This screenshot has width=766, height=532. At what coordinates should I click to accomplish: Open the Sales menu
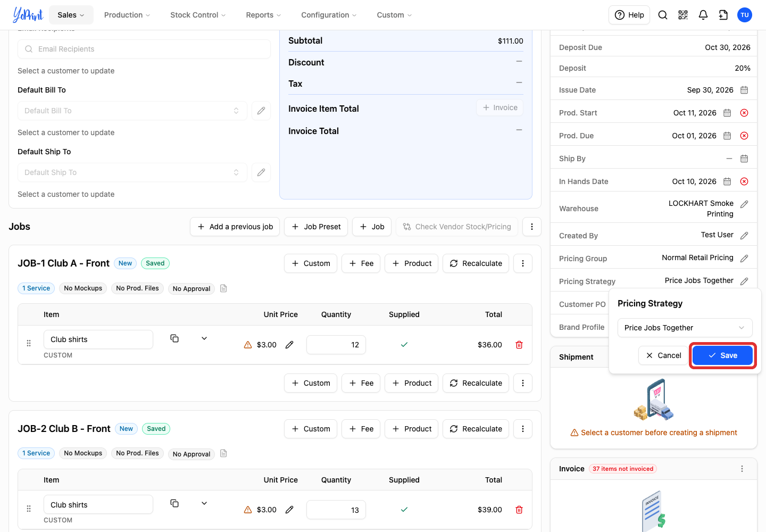pyautogui.click(x=71, y=15)
